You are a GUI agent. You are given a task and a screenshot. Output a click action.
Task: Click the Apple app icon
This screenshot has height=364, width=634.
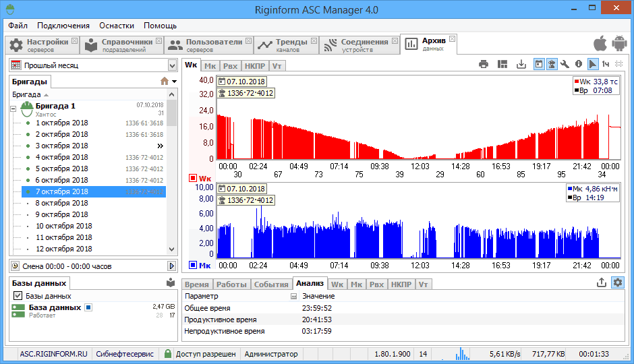(600, 44)
